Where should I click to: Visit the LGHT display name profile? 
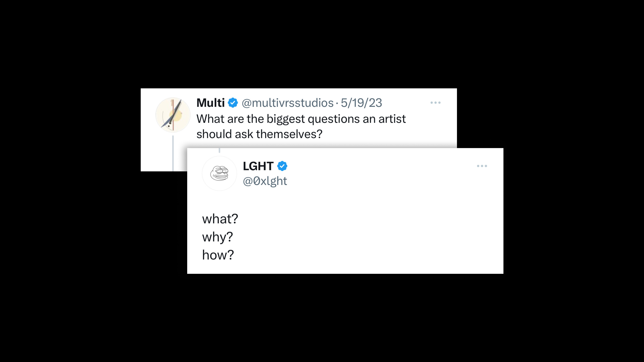coord(258,166)
